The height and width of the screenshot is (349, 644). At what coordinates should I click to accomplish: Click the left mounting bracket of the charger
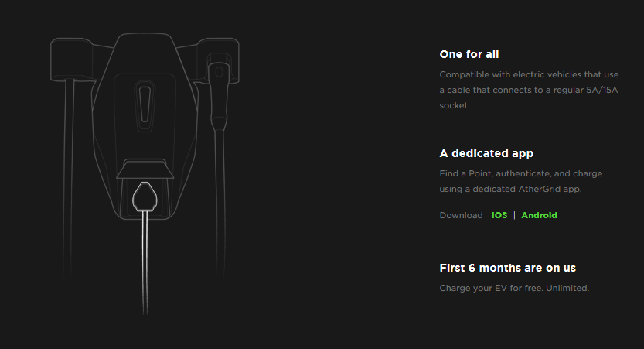(70, 60)
